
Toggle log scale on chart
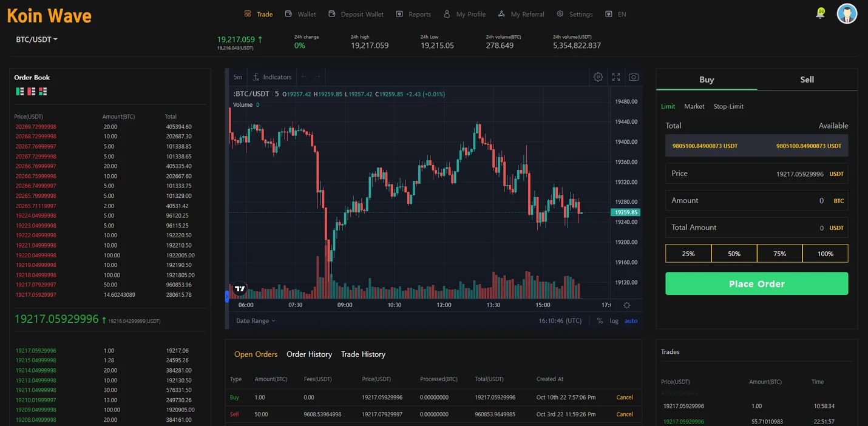614,321
